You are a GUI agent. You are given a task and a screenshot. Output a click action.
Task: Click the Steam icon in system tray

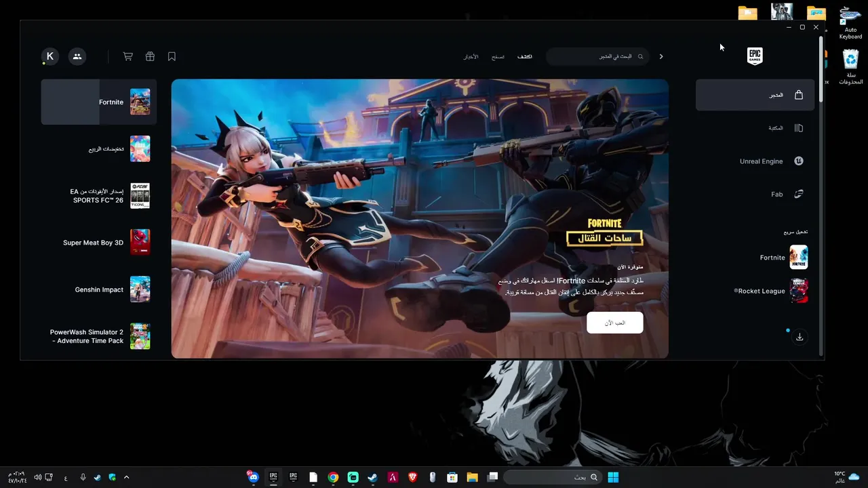pos(98,477)
